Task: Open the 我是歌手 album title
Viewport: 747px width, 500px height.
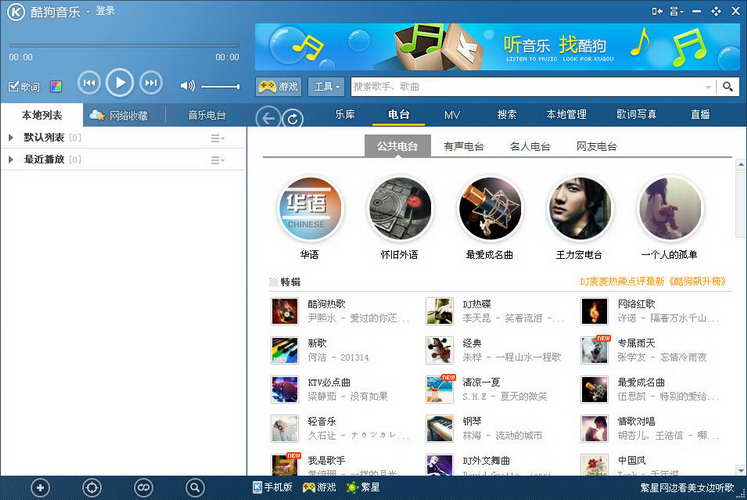Action: tap(326, 460)
